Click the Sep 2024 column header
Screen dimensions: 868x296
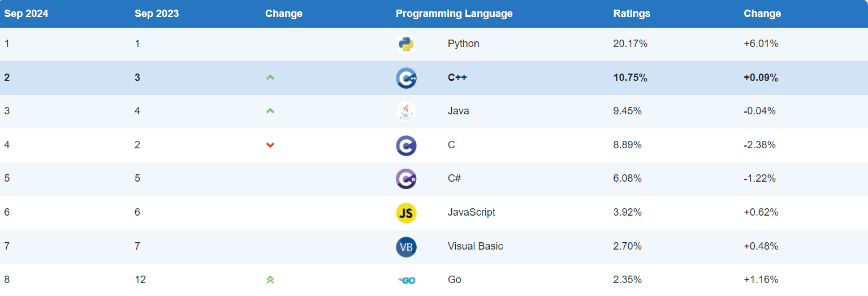(x=27, y=14)
